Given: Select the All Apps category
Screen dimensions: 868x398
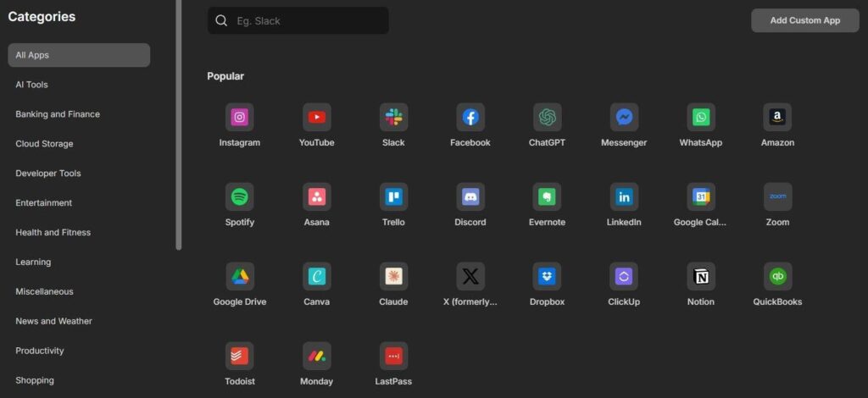Looking at the screenshot, I should pyautogui.click(x=79, y=55).
